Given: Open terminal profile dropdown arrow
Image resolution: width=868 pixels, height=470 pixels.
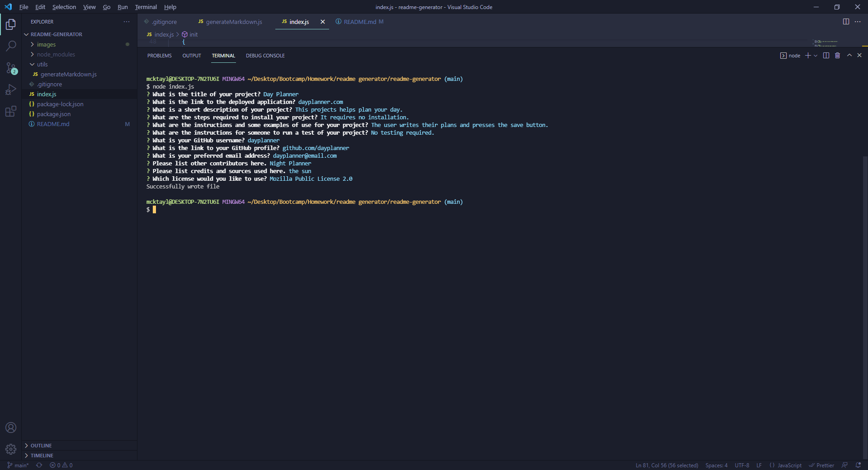Looking at the screenshot, I should pyautogui.click(x=815, y=55).
